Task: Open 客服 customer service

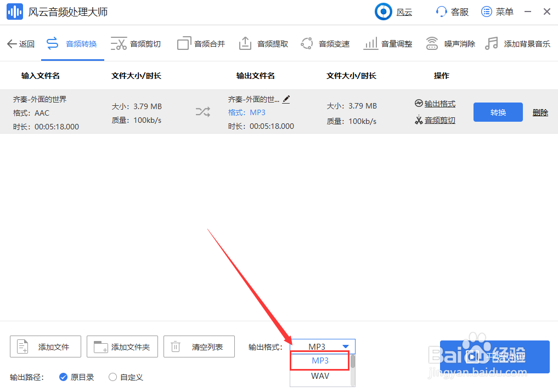Action: 452,12
